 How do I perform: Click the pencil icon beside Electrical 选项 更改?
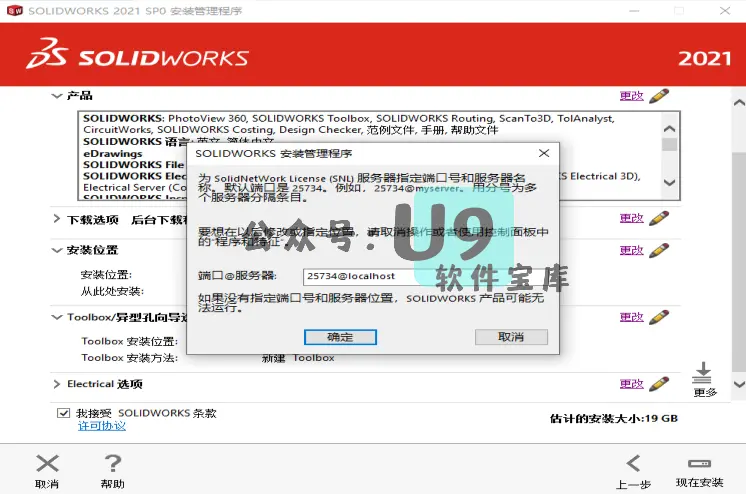659,384
